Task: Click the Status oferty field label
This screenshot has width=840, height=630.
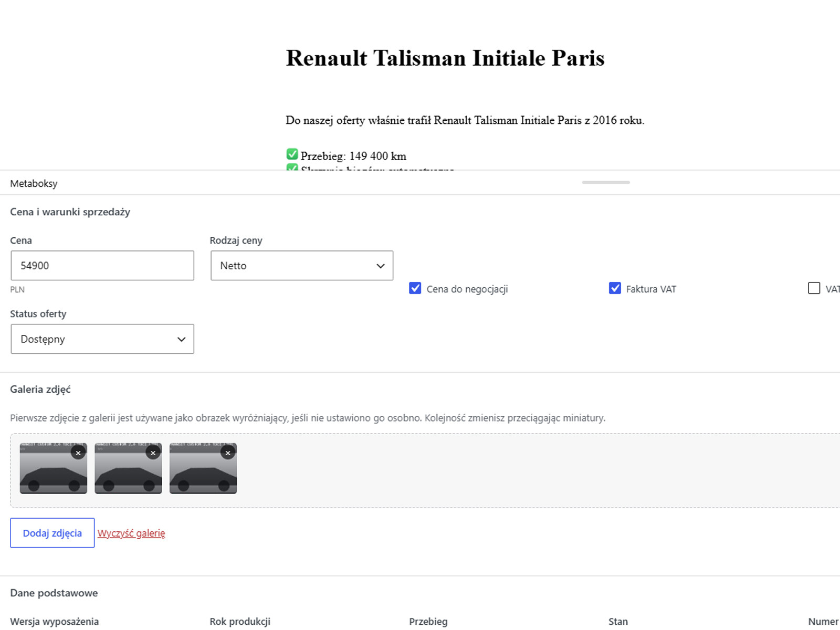Action: (38, 314)
